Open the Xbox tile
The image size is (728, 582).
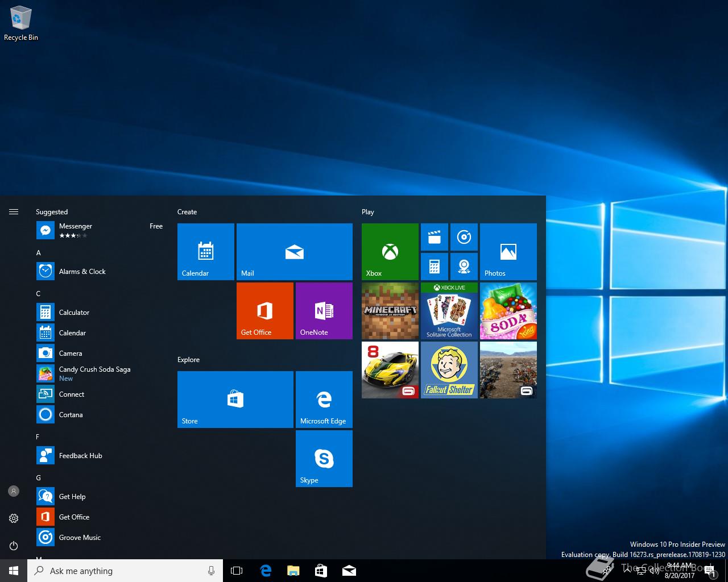(x=390, y=251)
